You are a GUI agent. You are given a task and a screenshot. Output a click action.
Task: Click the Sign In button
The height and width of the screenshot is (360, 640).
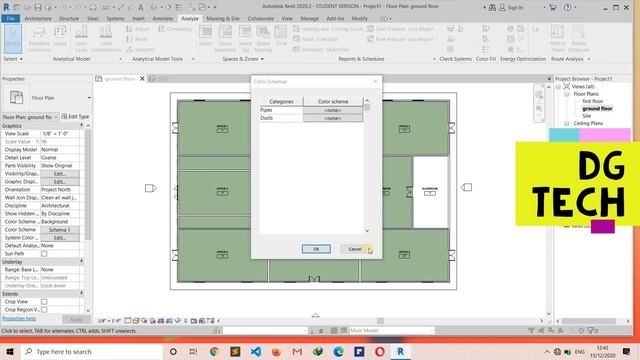[511, 7]
